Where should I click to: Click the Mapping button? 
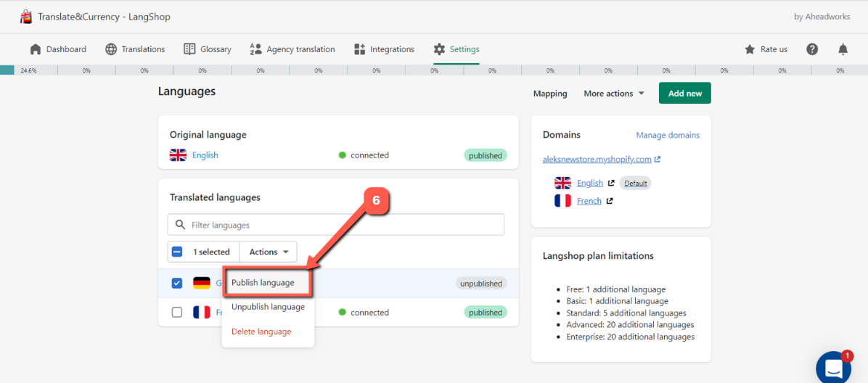[549, 94]
